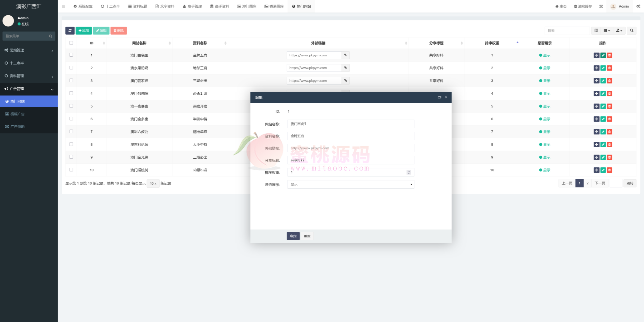The height and width of the screenshot is (322, 644).
Task: Click the 网站名称 input field in dialog
Action: (351, 124)
